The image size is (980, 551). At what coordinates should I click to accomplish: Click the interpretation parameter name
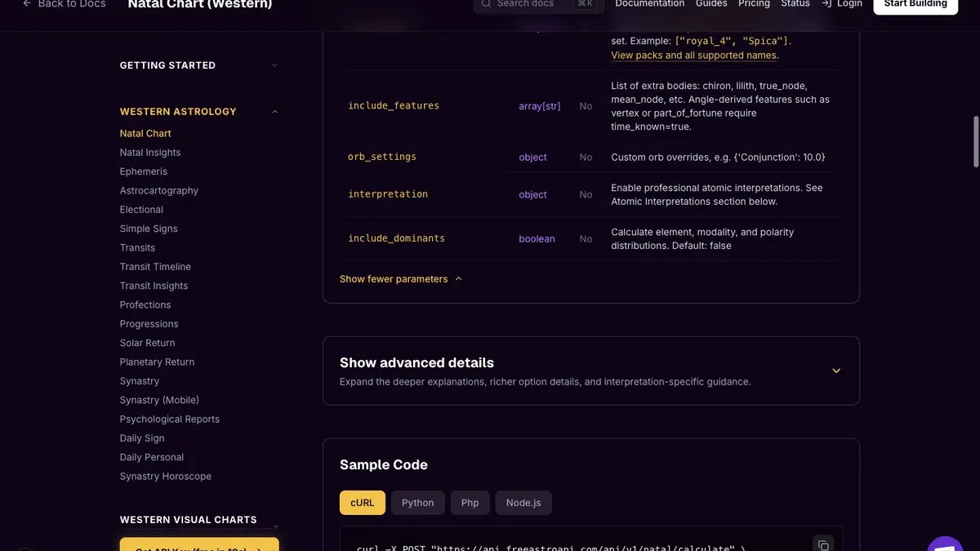point(388,194)
